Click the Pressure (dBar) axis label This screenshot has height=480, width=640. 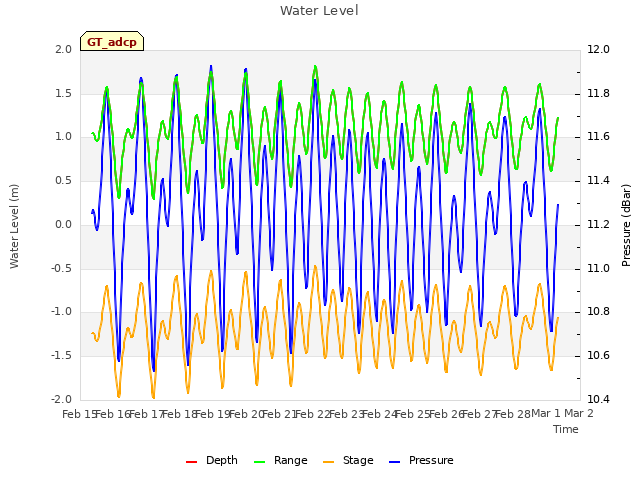pos(626,225)
